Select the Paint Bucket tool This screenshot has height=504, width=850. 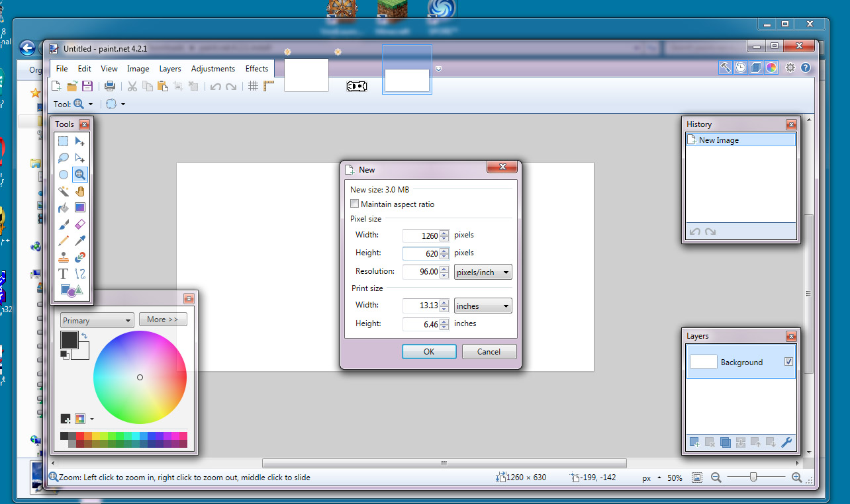(x=63, y=208)
